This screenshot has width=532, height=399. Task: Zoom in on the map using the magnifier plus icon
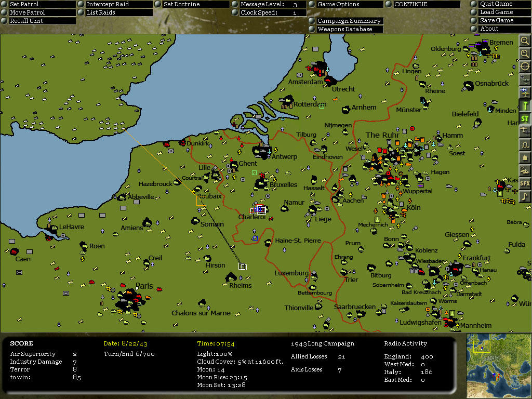click(x=525, y=41)
